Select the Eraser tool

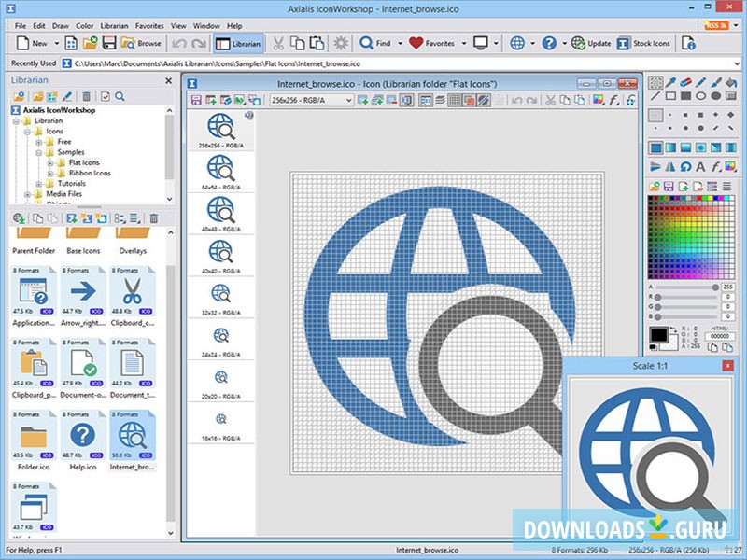coord(684,82)
